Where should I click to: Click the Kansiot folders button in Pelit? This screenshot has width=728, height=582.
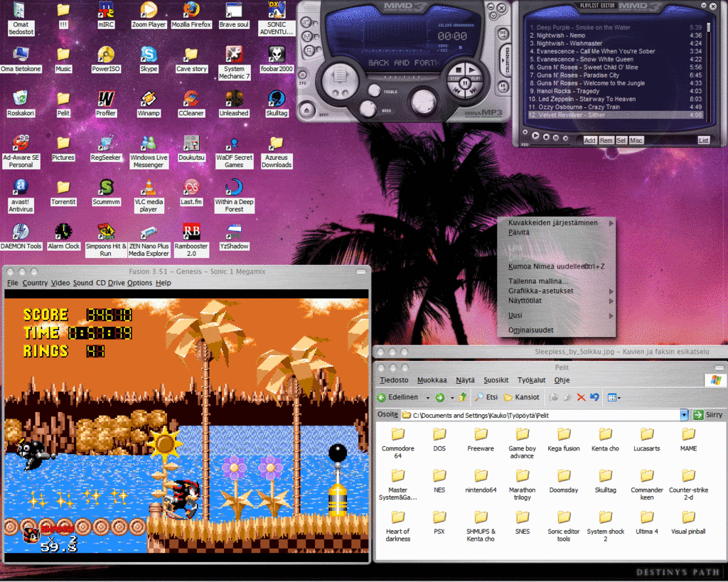[x=521, y=397]
